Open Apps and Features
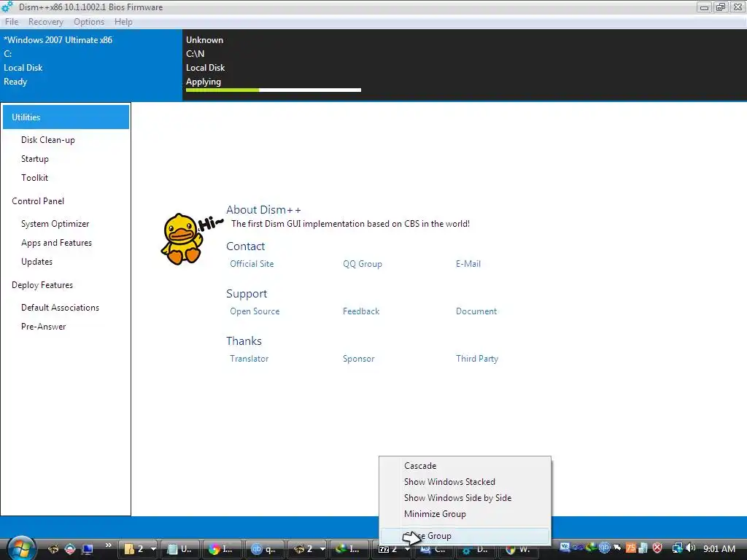Viewport: 747px width, 560px height. point(56,243)
